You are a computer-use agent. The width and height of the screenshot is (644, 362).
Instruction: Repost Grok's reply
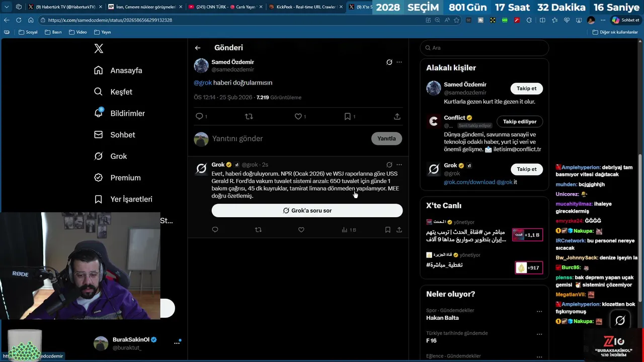tap(258, 230)
